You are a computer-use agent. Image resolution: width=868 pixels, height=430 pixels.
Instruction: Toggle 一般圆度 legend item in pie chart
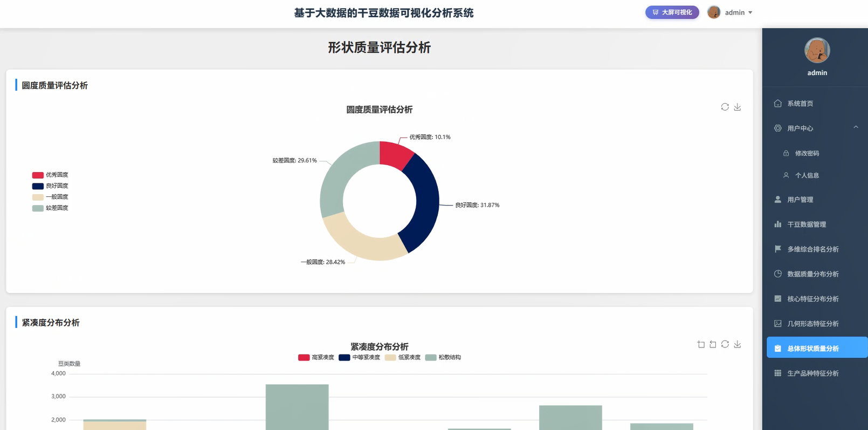tap(50, 197)
